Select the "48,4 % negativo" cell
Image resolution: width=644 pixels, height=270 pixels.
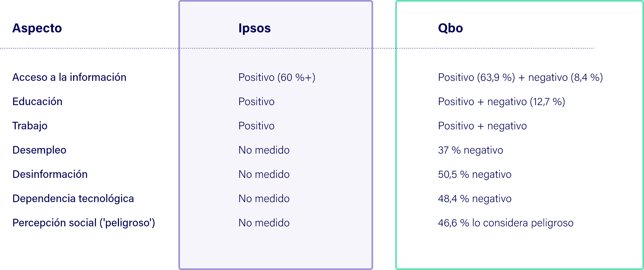pos(475,199)
